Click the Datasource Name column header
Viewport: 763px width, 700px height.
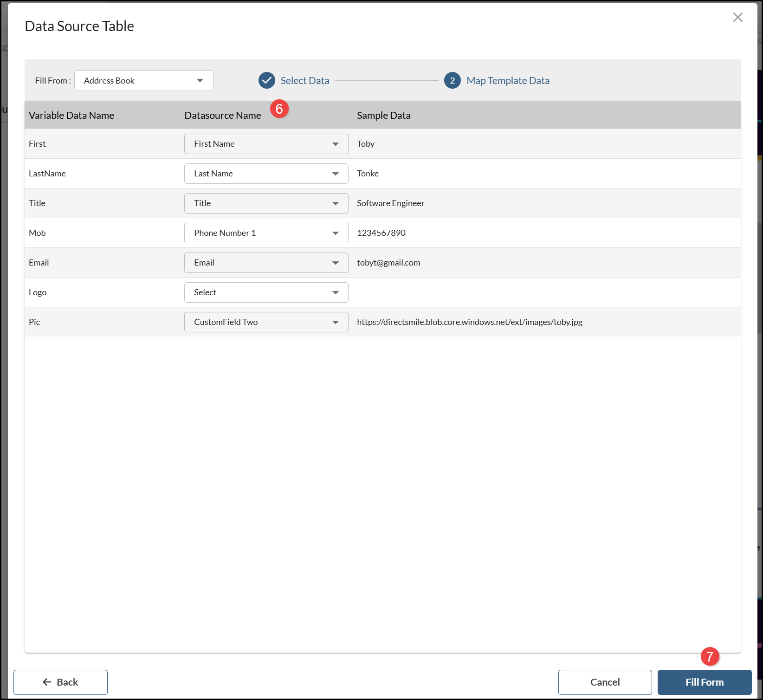coord(223,116)
